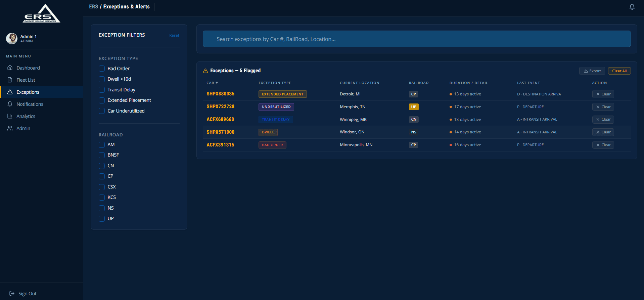This screenshot has height=300, width=644.
Task: Open the Admin 1 profile avatar
Action: click(x=12, y=39)
